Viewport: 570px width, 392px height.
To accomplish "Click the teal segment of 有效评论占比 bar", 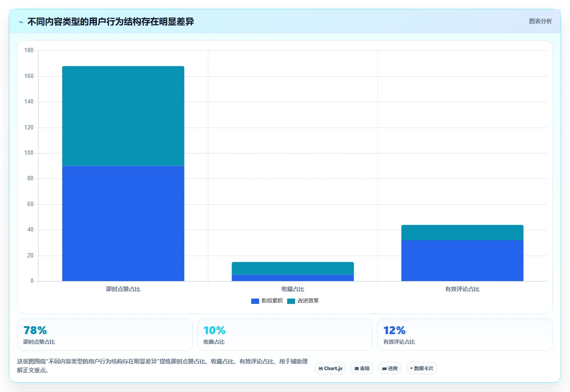I will click(462, 232).
